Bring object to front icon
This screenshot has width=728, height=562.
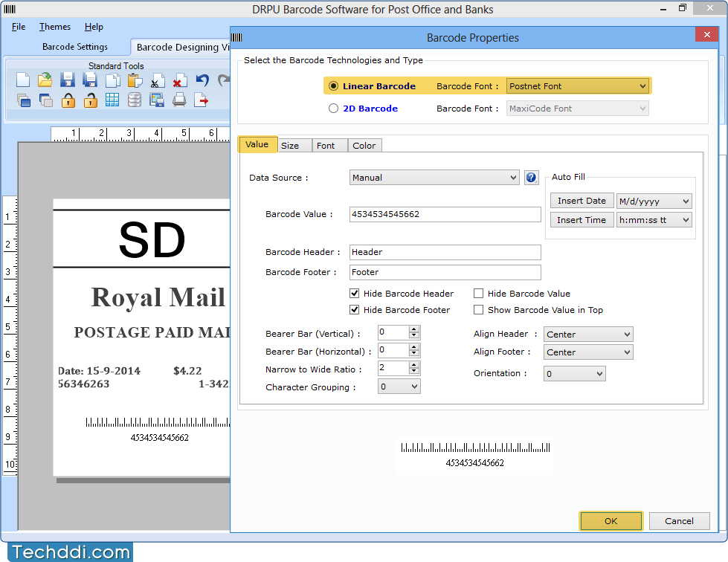[x=23, y=100]
